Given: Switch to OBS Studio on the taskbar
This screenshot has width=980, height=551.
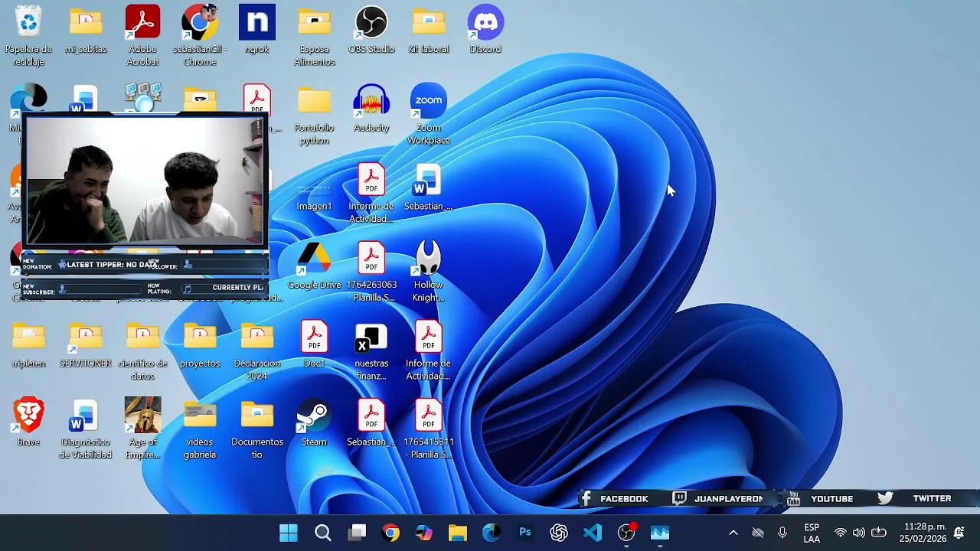Looking at the screenshot, I should click(626, 533).
